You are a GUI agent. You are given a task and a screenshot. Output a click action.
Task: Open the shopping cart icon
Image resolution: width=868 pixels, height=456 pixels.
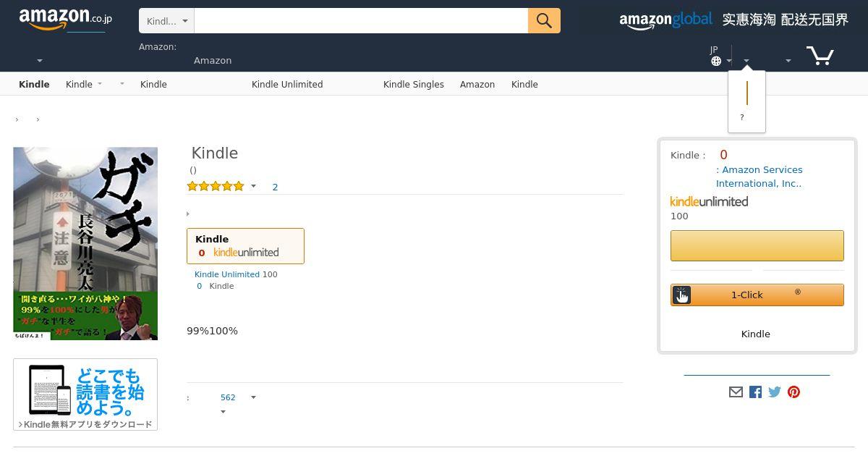(820, 55)
